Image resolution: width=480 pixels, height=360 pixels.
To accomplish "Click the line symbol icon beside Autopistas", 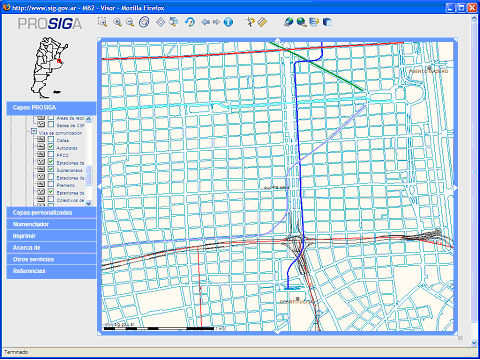I will pos(41,147).
